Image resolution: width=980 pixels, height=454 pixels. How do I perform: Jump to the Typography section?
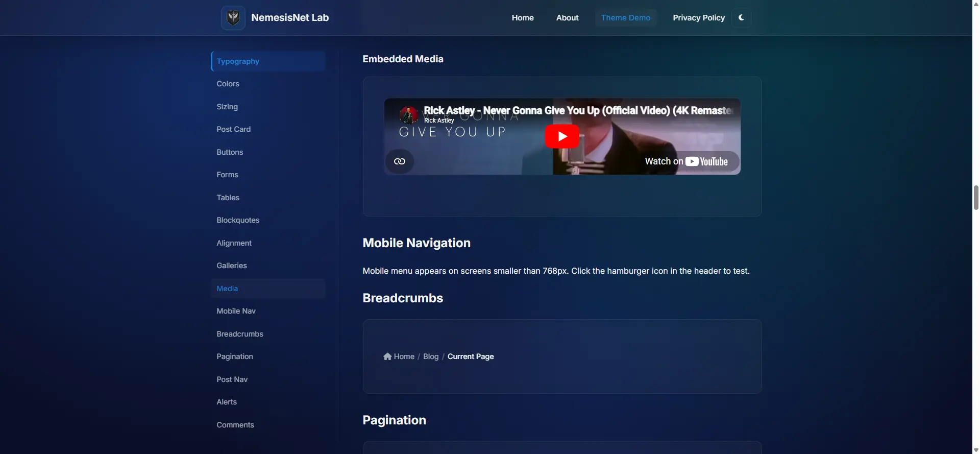(x=268, y=61)
